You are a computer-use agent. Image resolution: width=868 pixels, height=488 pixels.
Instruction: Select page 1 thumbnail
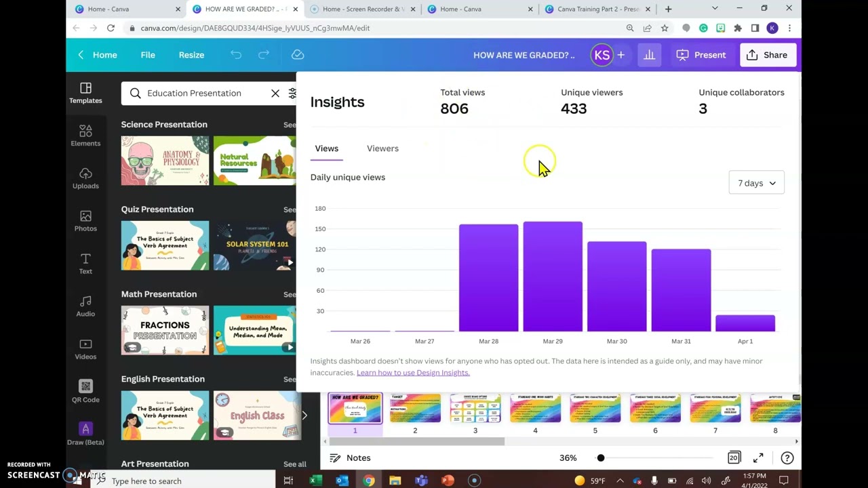pyautogui.click(x=355, y=409)
